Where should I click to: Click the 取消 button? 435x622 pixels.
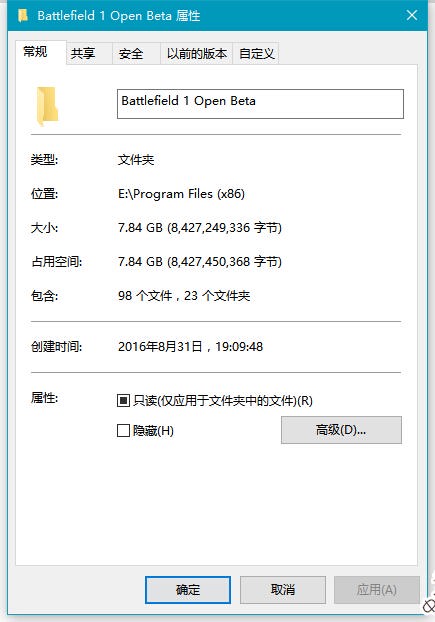(283, 589)
